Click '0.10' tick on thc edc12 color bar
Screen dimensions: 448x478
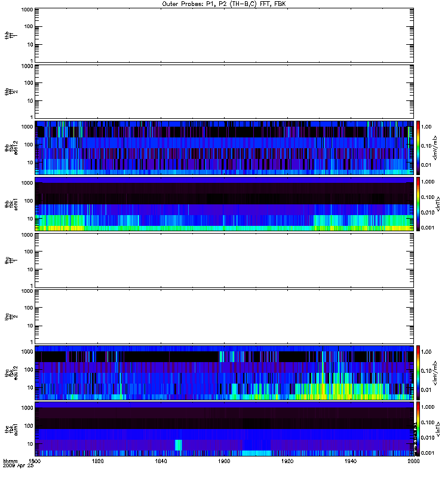tap(426, 370)
